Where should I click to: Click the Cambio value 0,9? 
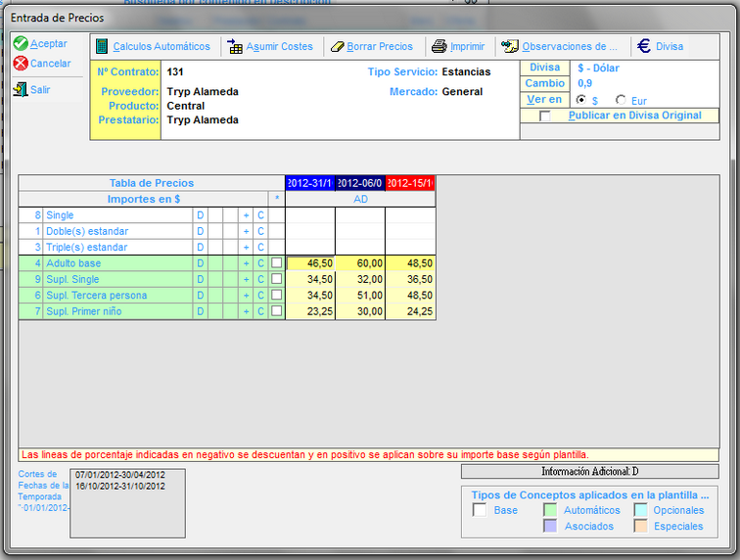click(x=584, y=83)
